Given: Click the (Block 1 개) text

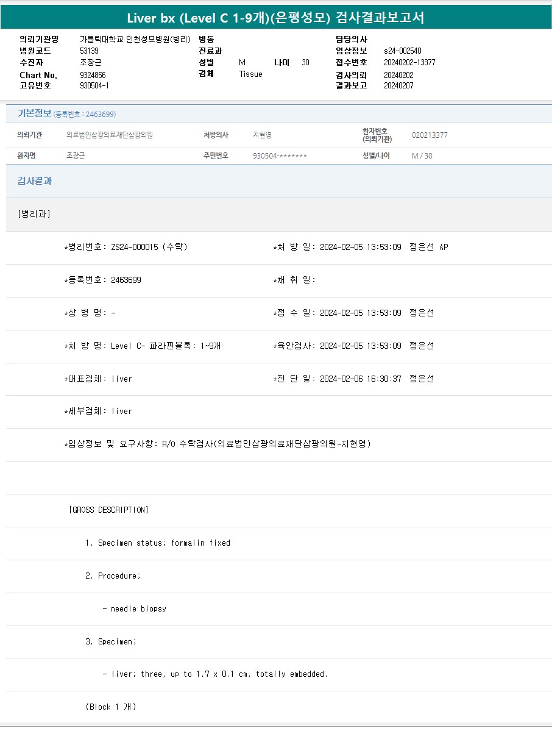Looking at the screenshot, I should (x=111, y=707).
